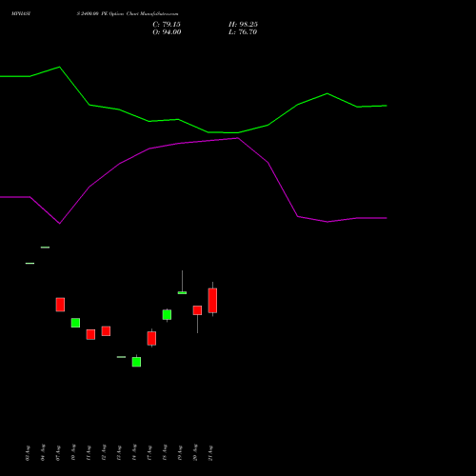The image size is (476, 476).
Task: Click the PE Options Chart title text
Action: coord(128,14)
